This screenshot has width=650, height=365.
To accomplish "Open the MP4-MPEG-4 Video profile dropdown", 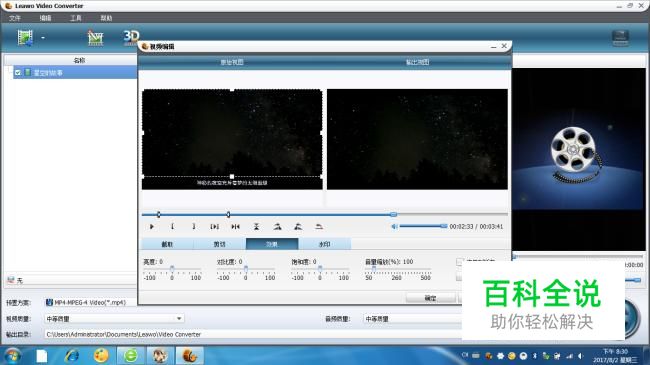I will click(91, 302).
